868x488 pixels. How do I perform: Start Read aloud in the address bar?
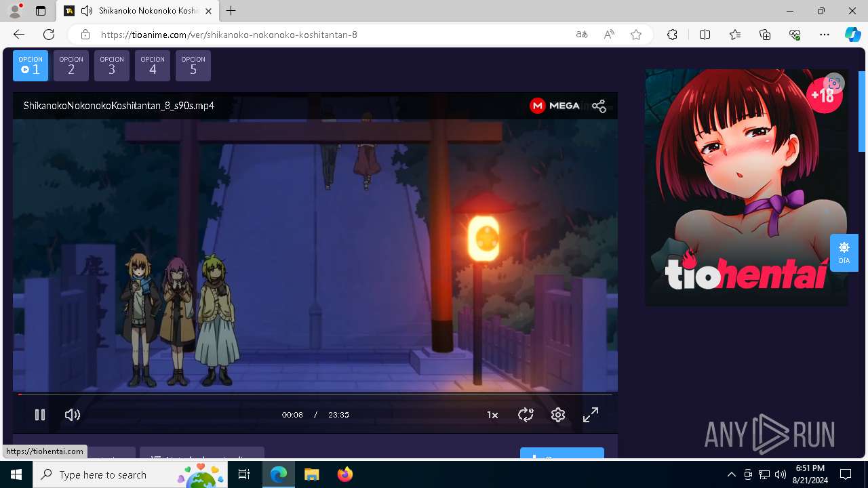(609, 35)
